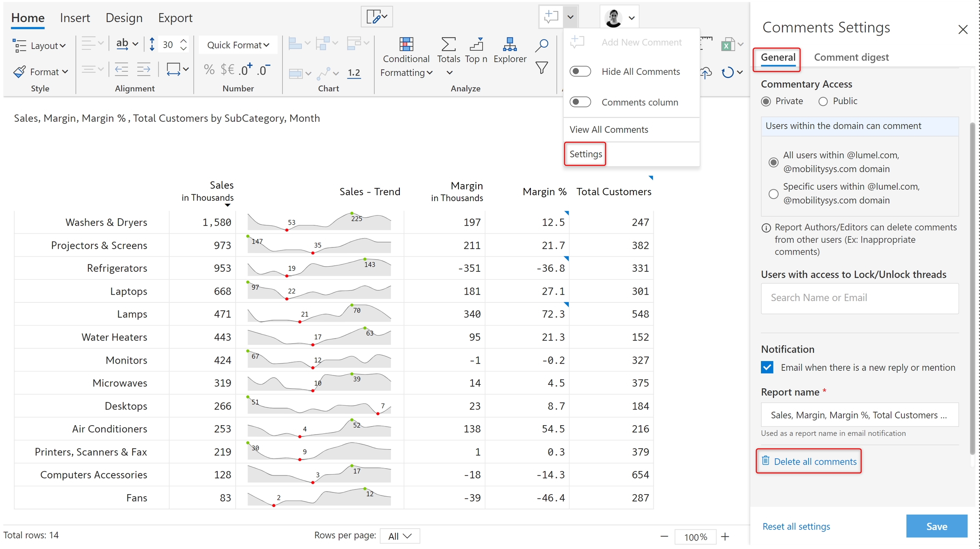Click the Save button
980x549 pixels.
tap(936, 526)
